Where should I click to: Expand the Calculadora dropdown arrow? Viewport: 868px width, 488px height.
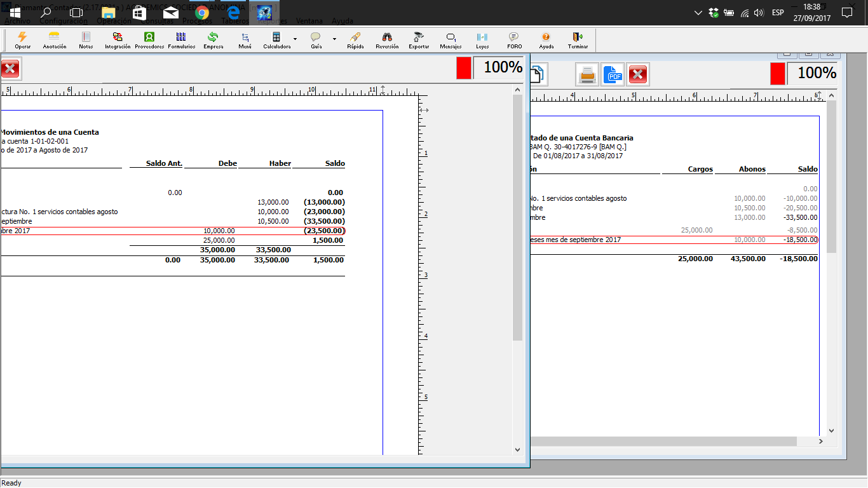[295, 39]
